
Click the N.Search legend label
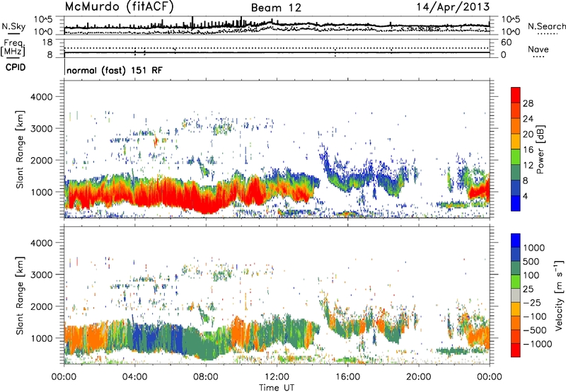pos(546,26)
